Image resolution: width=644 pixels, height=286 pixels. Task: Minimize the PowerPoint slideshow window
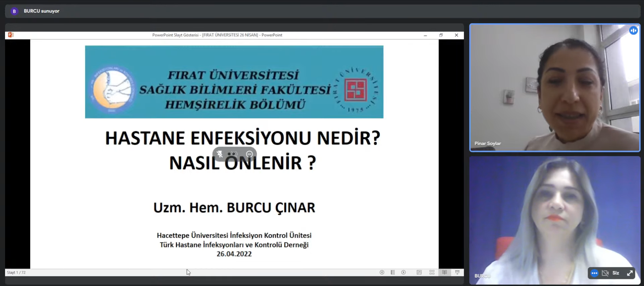425,35
